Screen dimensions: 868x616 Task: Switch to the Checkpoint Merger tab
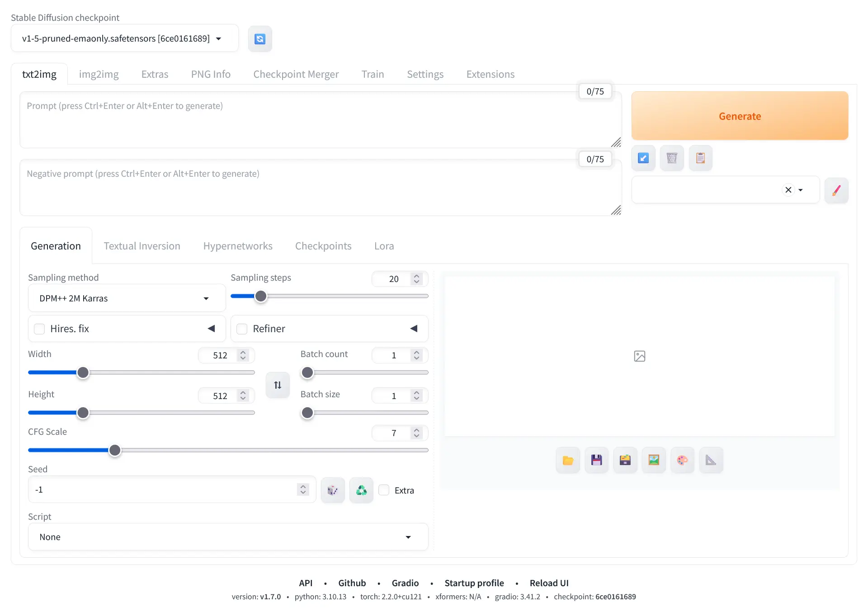296,74
